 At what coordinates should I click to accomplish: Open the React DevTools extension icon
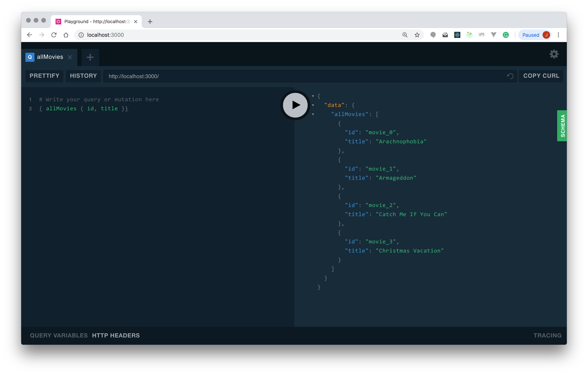[457, 35]
